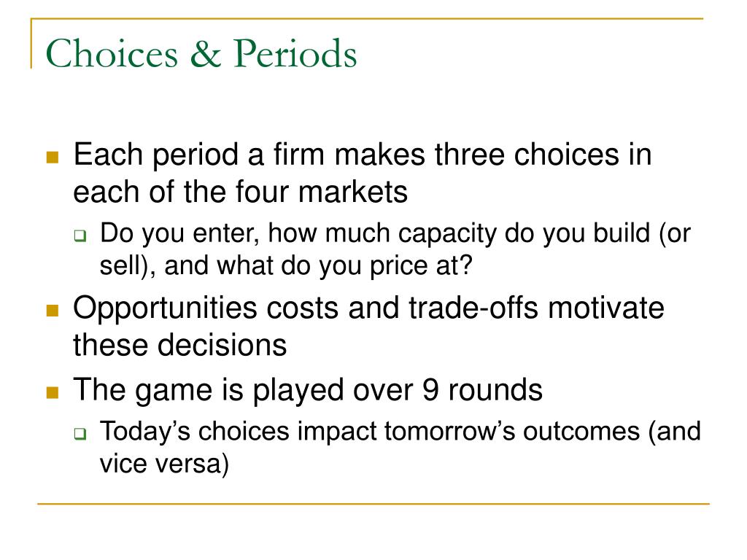The height and width of the screenshot is (560, 747).
Task: Click the text 'and what do you price at?'
Action: coord(318,265)
